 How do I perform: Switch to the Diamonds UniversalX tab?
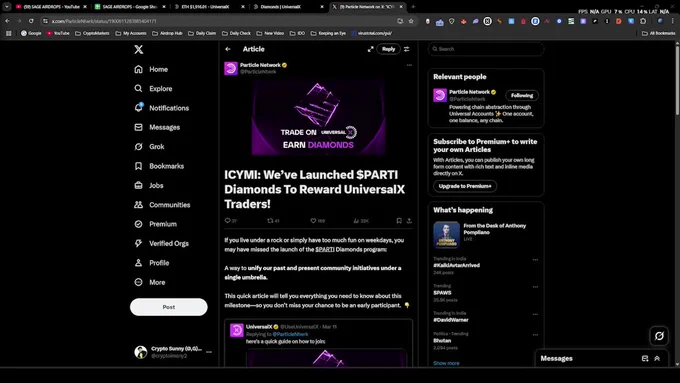click(x=288, y=7)
